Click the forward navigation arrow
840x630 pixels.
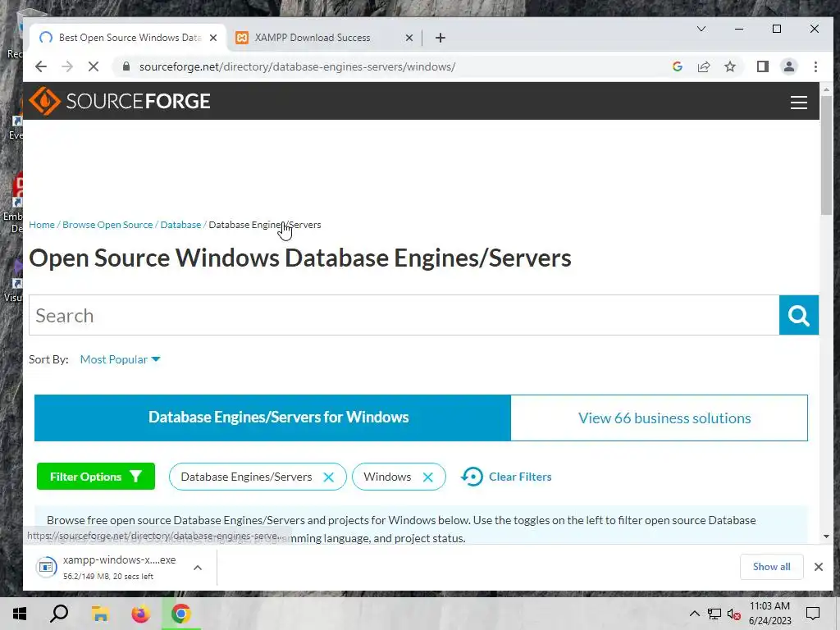click(67, 66)
